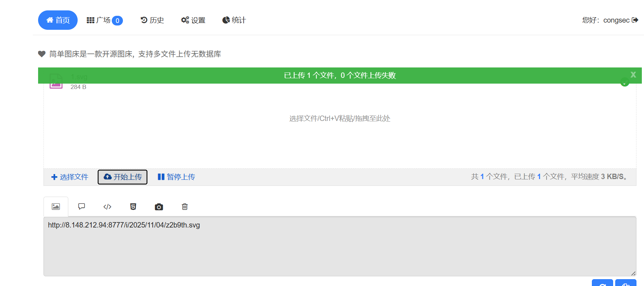Open the 设置 settings page
This screenshot has height=286, width=644.
click(x=193, y=20)
